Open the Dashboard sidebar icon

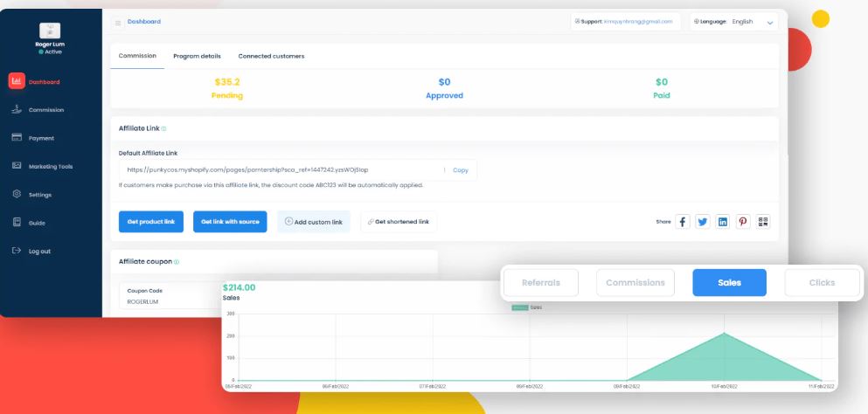(17, 81)
